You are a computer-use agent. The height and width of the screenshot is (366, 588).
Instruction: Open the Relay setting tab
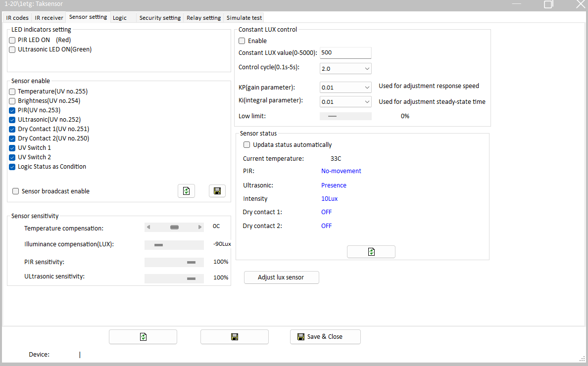pos(203,18)
